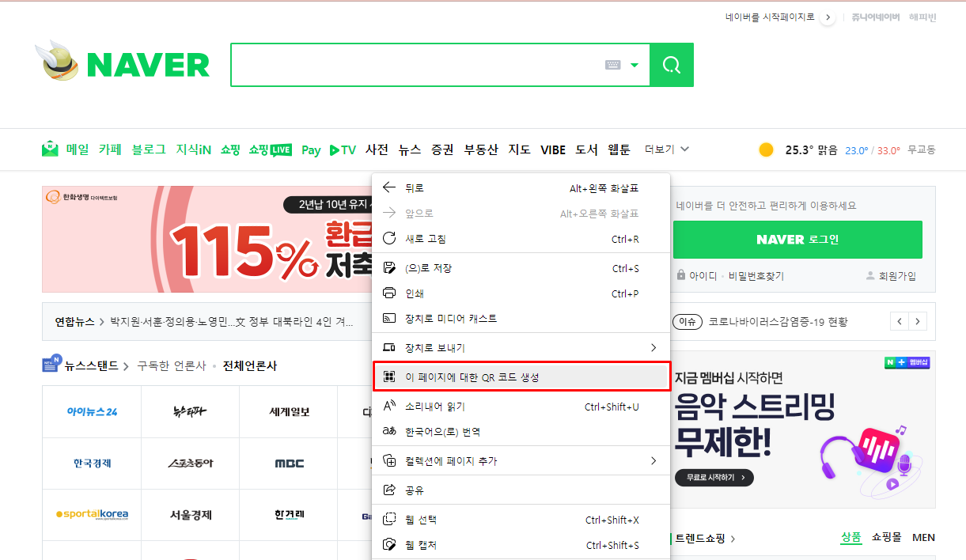Open VIBE music link
This screenshot has height=560, width=966.
click(553, 149)
